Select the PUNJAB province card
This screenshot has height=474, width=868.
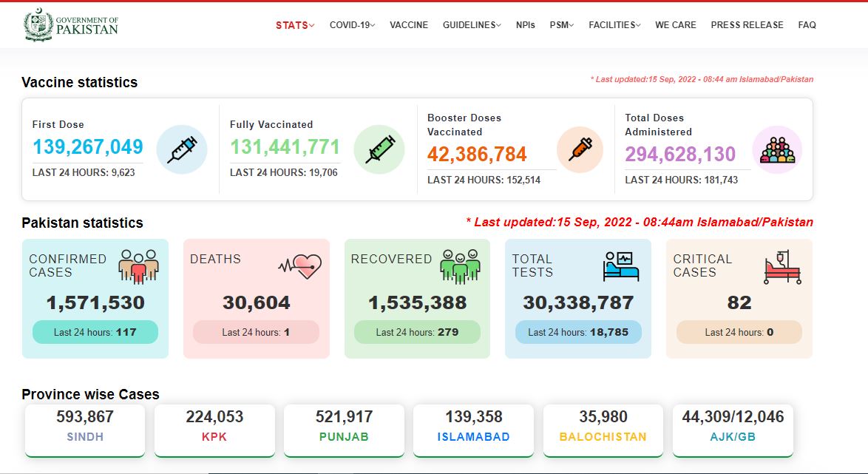[x=344, y=431]
